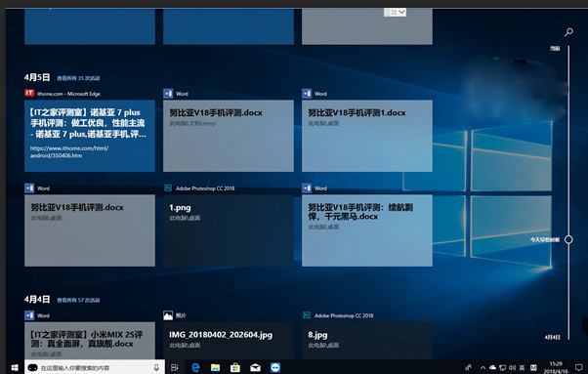
Task: Activate the Cortana microphone icon
Action: point(156,367)
